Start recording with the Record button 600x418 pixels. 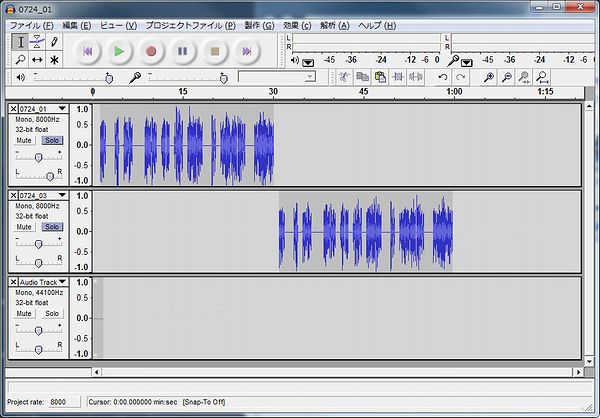pyautogui.click(x=151, y=51)
